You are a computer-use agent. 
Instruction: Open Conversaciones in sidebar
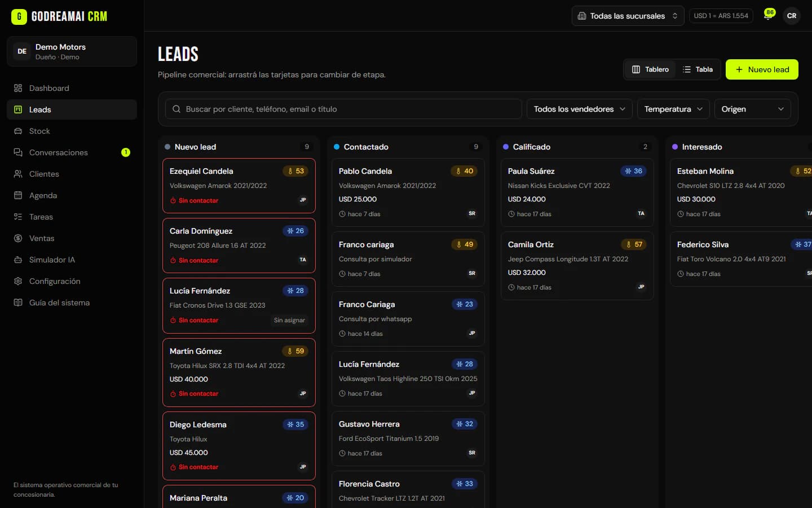72,152
